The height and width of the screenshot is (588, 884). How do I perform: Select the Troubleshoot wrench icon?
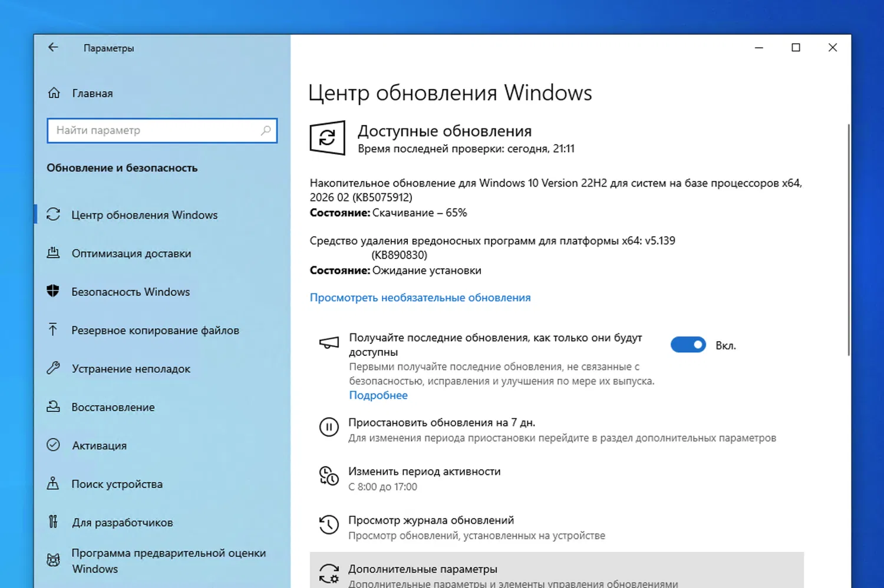[54, 368]
